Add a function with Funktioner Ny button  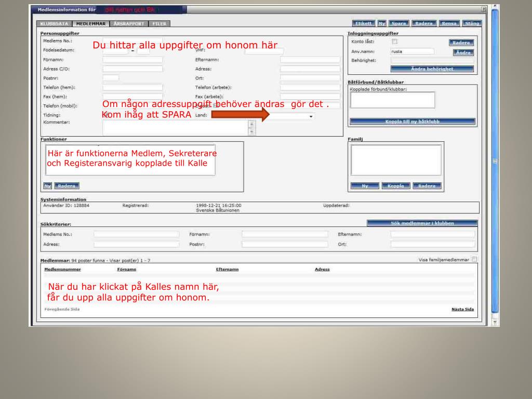point(47,186)
